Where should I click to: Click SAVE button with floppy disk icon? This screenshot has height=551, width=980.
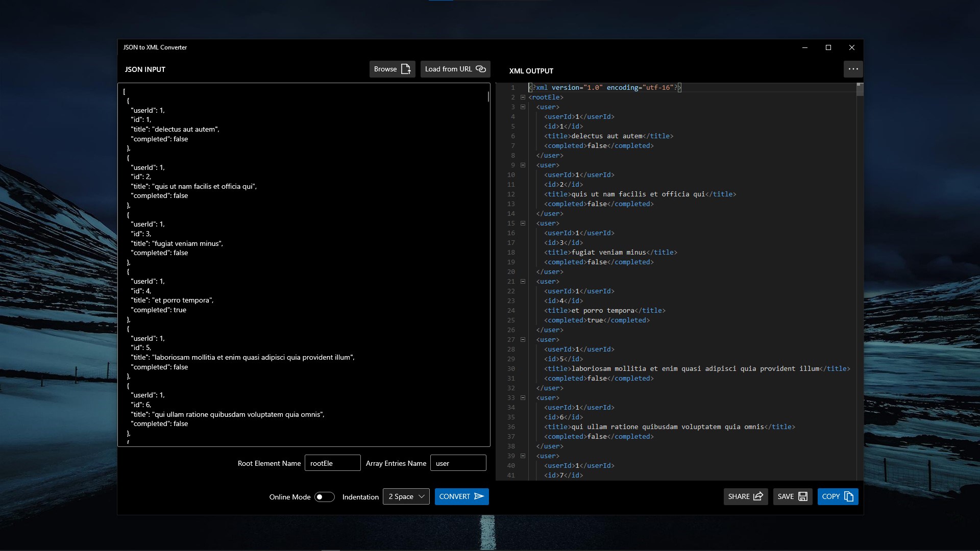[x=792, y=496]
